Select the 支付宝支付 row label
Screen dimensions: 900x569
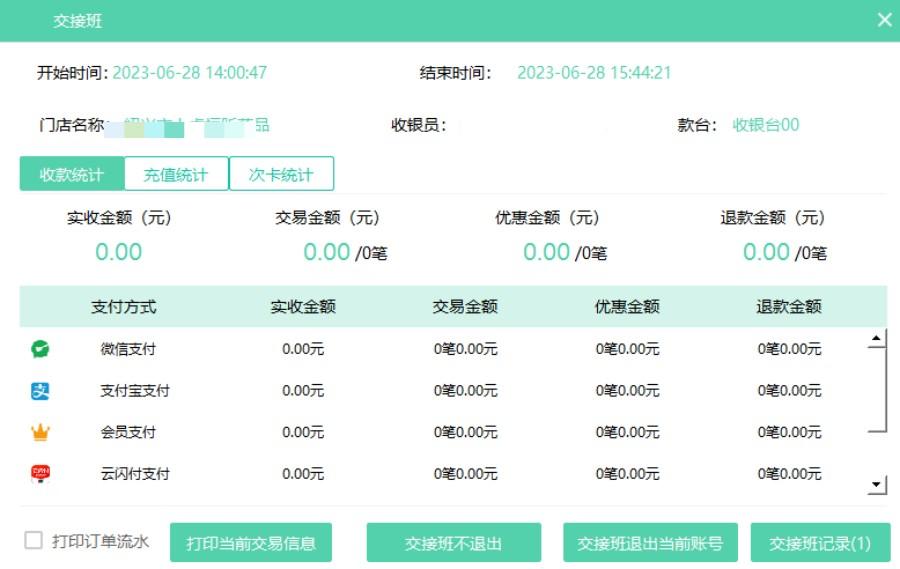[x=135, y=391]
